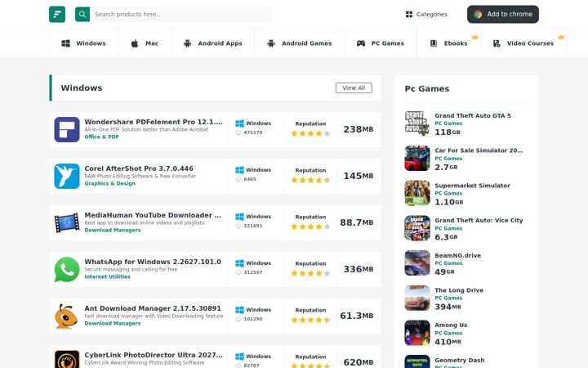Open the Wondershare PDFelement app icon

[67, 129]
